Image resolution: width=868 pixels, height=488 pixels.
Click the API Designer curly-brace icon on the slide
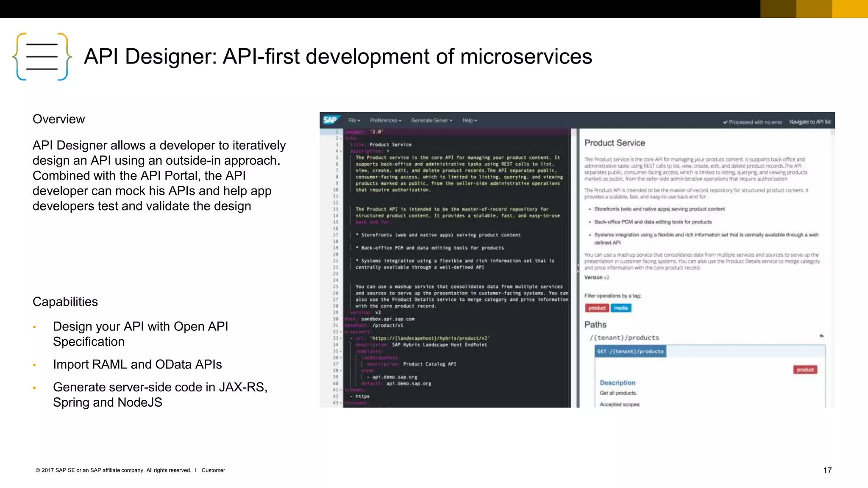click(42, 57)
